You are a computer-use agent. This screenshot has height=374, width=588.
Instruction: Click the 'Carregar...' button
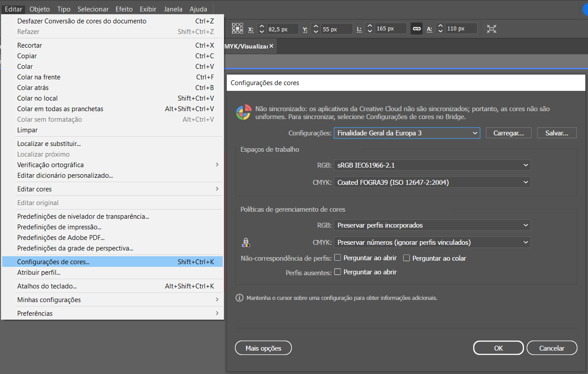[x=508, y=133]
